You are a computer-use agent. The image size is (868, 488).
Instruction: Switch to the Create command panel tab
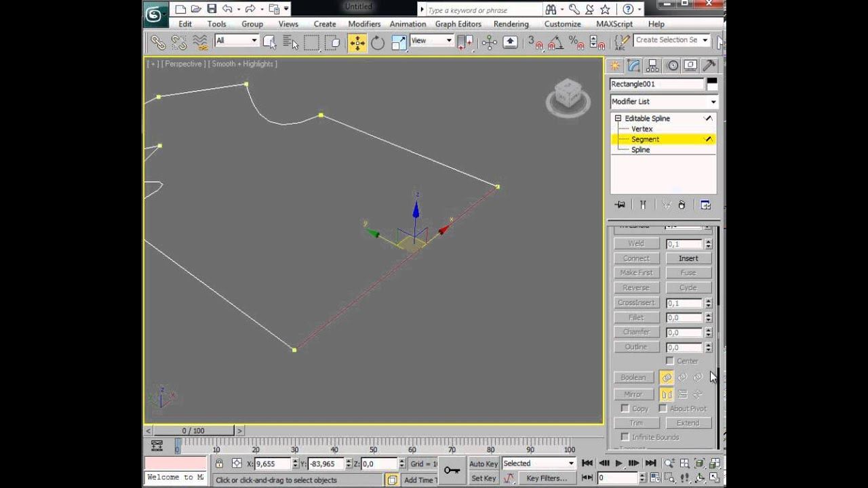615,66
